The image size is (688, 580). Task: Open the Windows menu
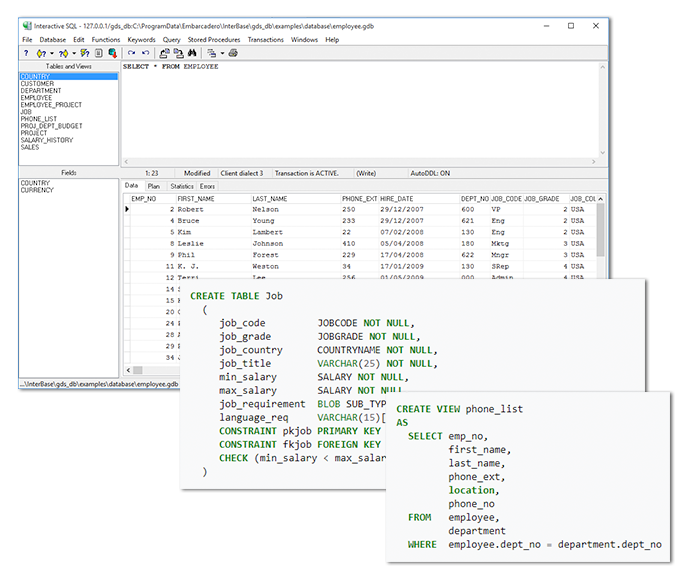click(304, 39)
